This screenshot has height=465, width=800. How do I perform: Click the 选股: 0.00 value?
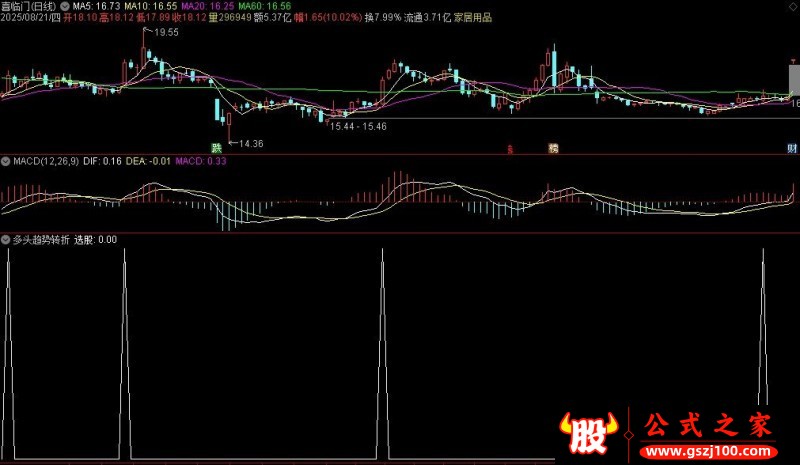(95, 239)
